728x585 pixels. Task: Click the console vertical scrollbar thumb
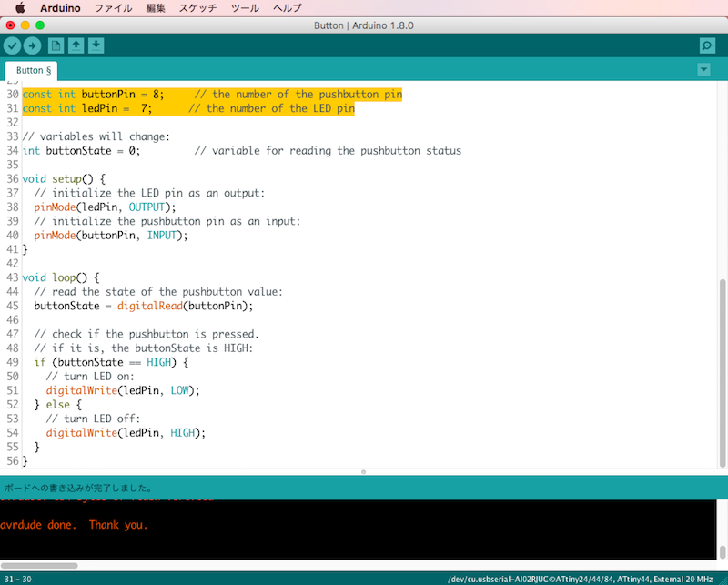pyautogui.click(x=723, y=552)
